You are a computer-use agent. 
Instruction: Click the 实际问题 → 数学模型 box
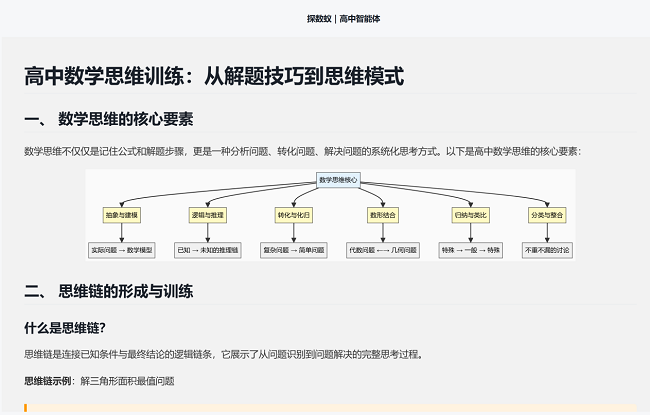tap(121, 250)
